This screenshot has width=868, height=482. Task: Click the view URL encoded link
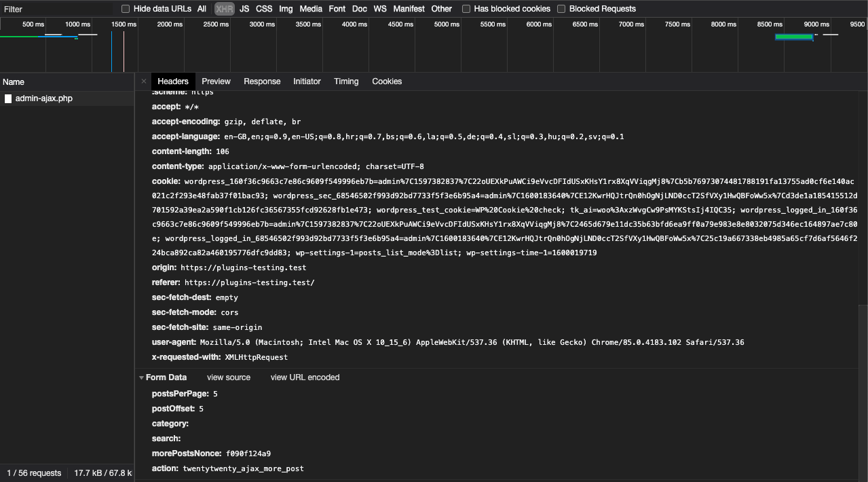click(x=305, y=377)
